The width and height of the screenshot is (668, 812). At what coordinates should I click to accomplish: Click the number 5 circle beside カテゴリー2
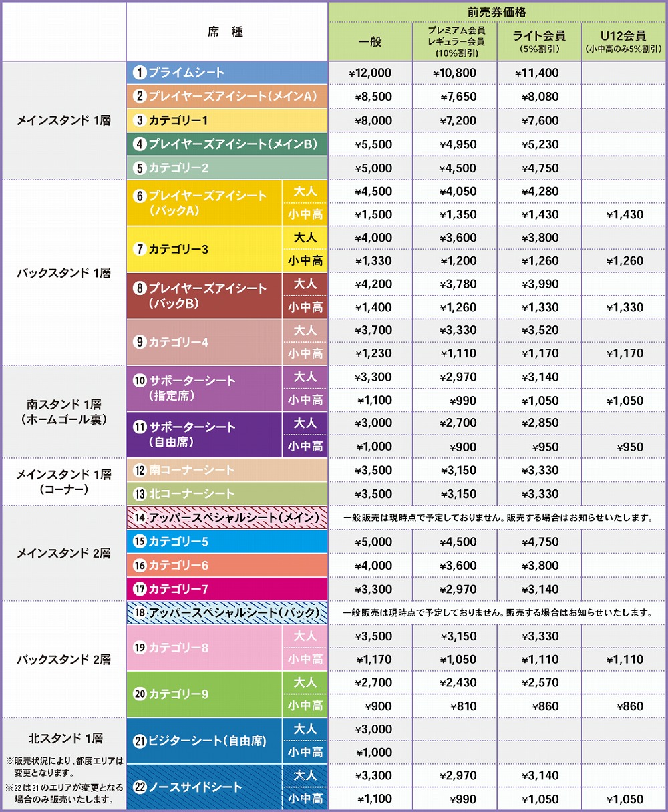pos(140,168)
